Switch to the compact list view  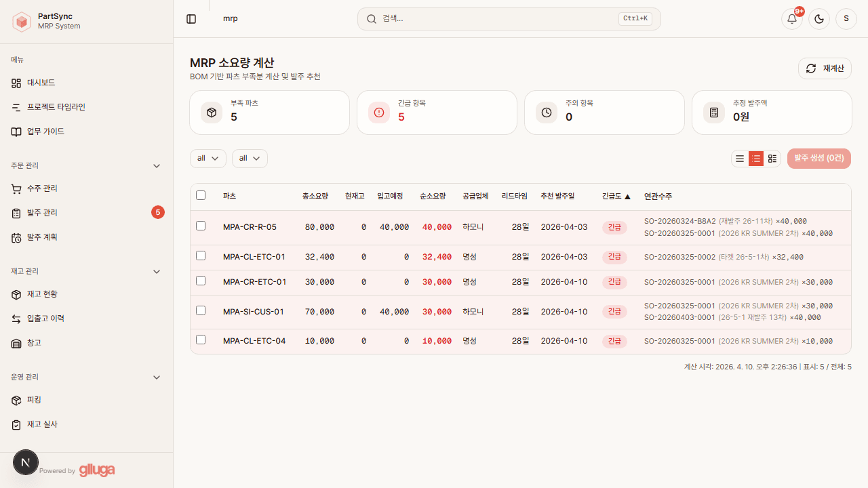pos(739,158)
